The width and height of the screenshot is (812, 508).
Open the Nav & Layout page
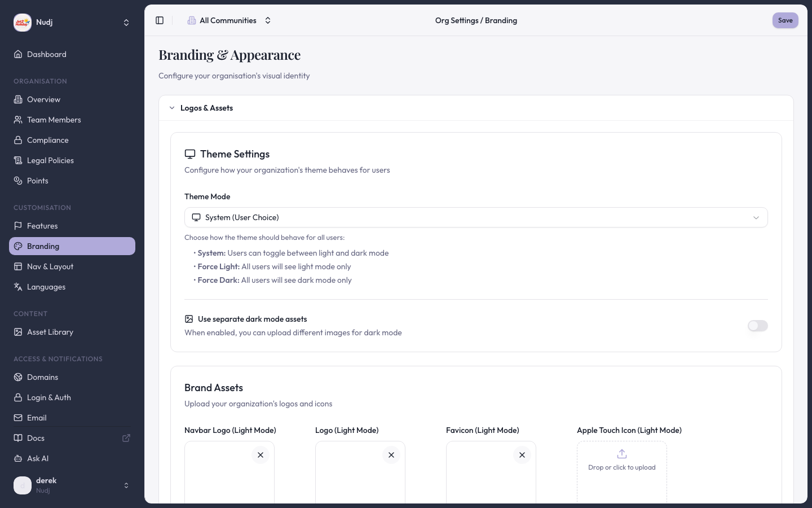point(50,266)
